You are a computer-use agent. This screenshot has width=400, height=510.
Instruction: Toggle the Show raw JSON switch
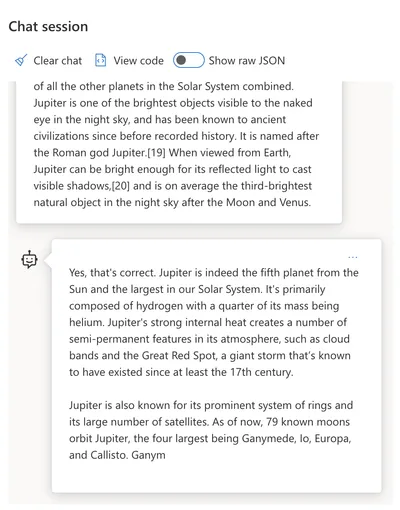(x=189, y=60)
